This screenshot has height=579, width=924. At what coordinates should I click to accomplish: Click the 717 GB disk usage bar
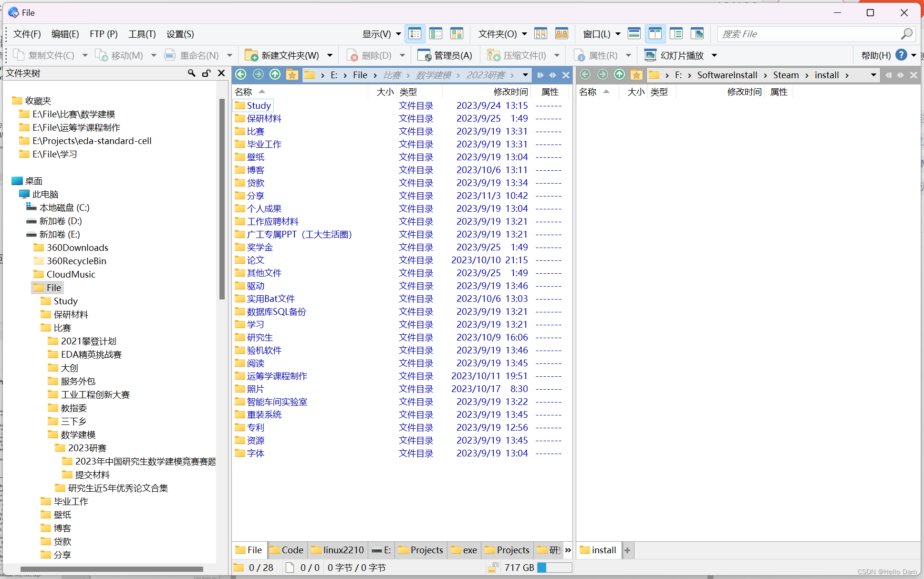(x=554, y=568)
